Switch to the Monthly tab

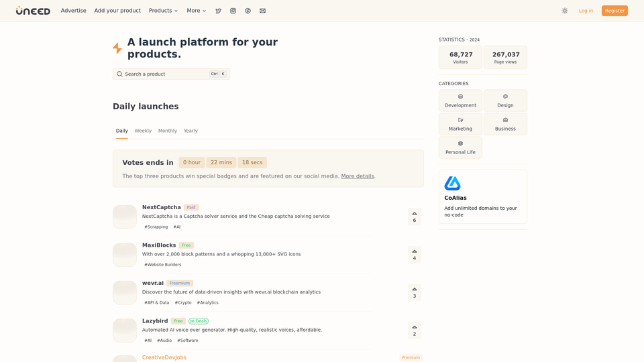(x=168, y=131)
